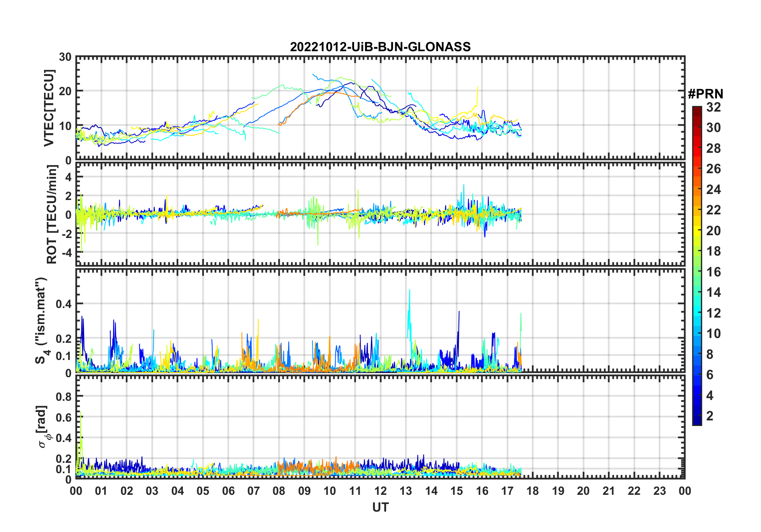Screen dimensions: 761x532
Task: Click the ROT [TECU/min] axis label
Action: click(x=52, y=214)
